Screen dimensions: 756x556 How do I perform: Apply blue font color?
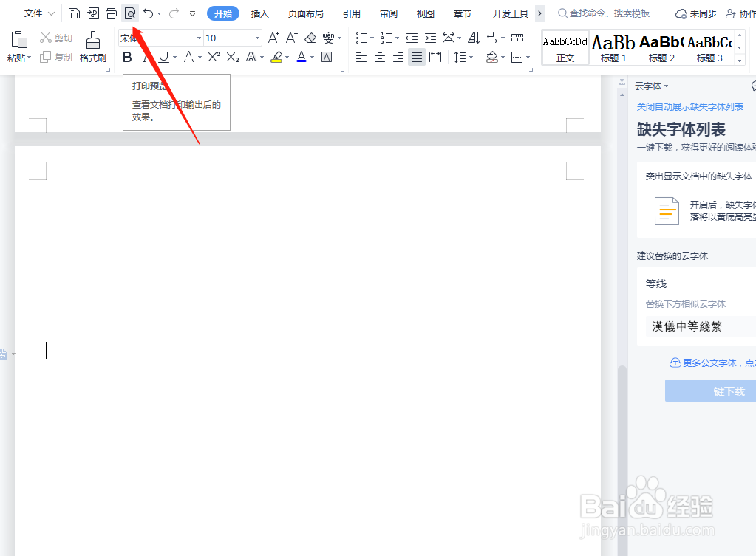[x=302, y=58]
